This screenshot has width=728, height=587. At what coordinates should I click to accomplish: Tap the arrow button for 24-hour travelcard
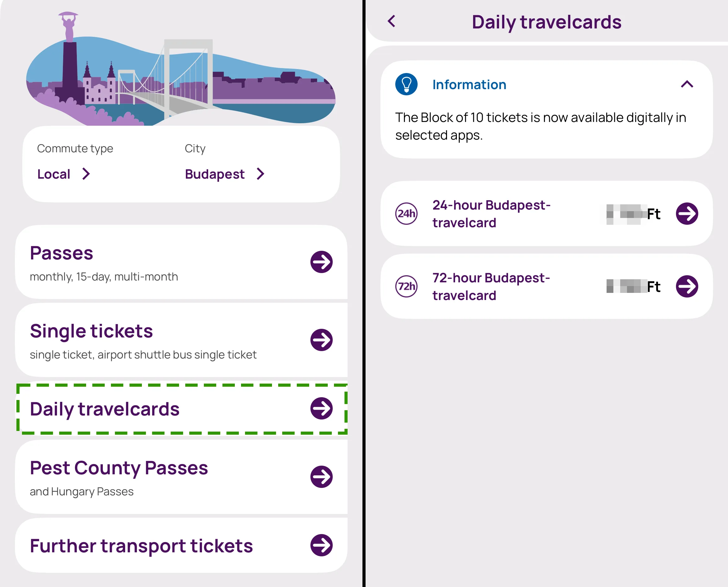(687, 213)
